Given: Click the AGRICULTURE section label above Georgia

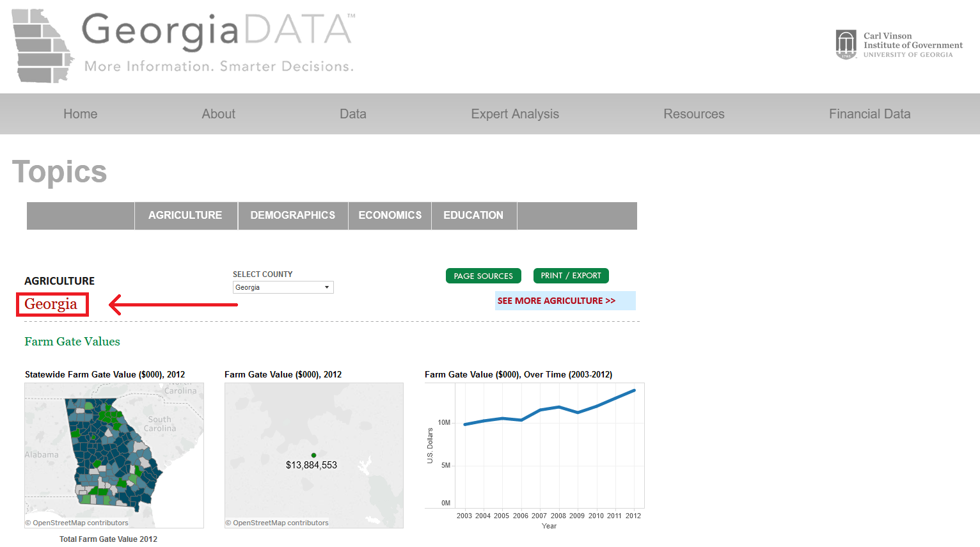Looking at the screenshot, I should click(x=59, y=281).
